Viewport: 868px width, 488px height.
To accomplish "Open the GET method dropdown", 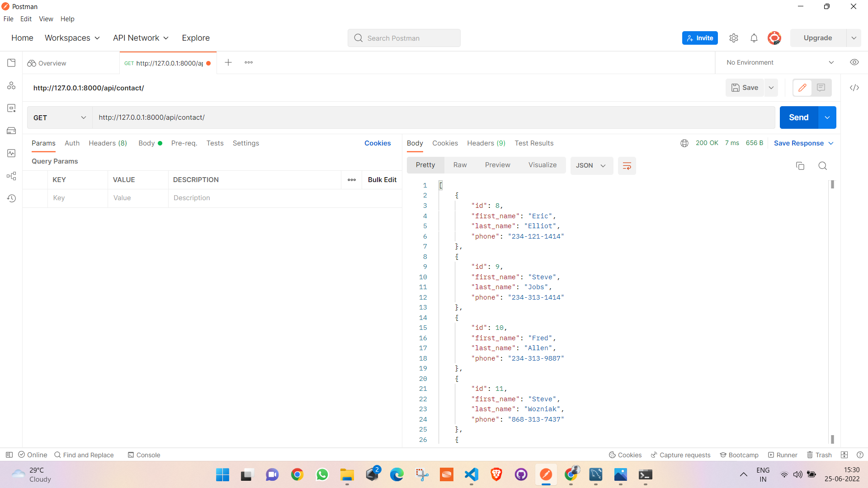I will (x=59, y=117).
